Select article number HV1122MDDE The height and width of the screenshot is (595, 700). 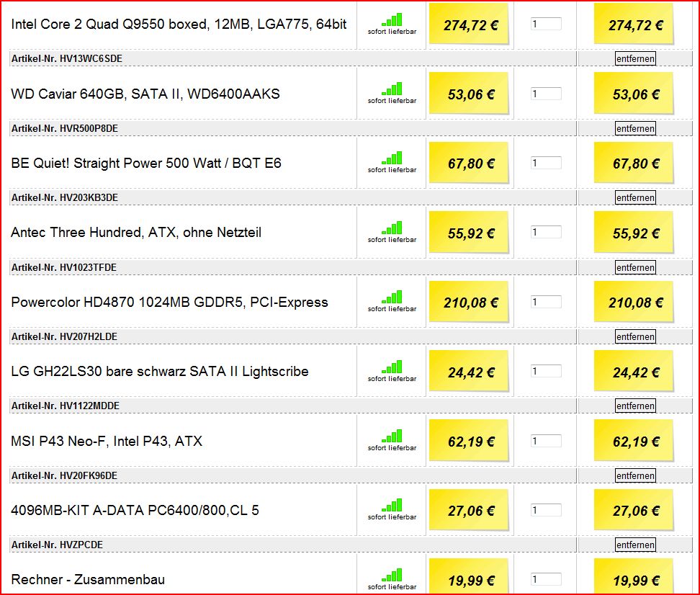[x=90, y=406]
